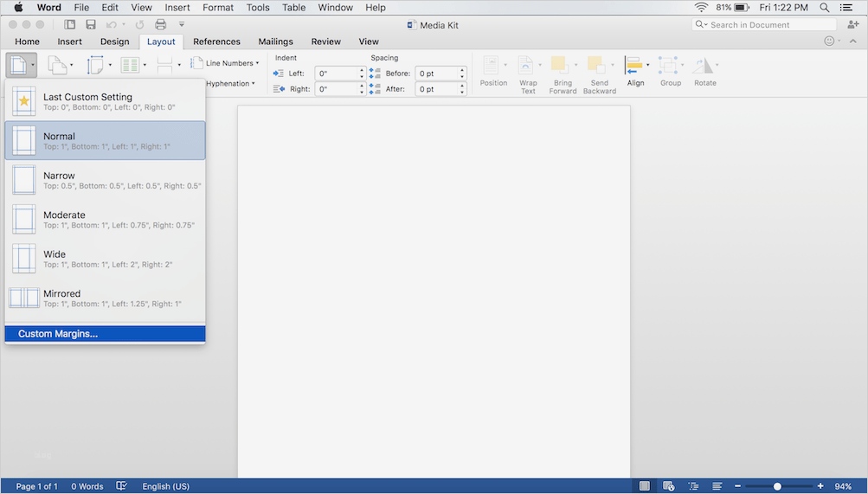Open the Orientation button in Layout ribbon
The image size is (868, 494).
pos(57,65)
